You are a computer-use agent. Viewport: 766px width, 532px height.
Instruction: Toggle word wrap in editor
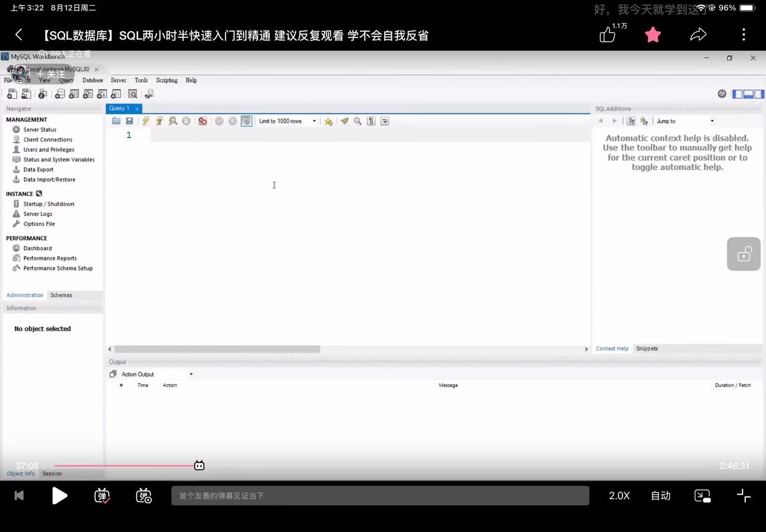385,121
